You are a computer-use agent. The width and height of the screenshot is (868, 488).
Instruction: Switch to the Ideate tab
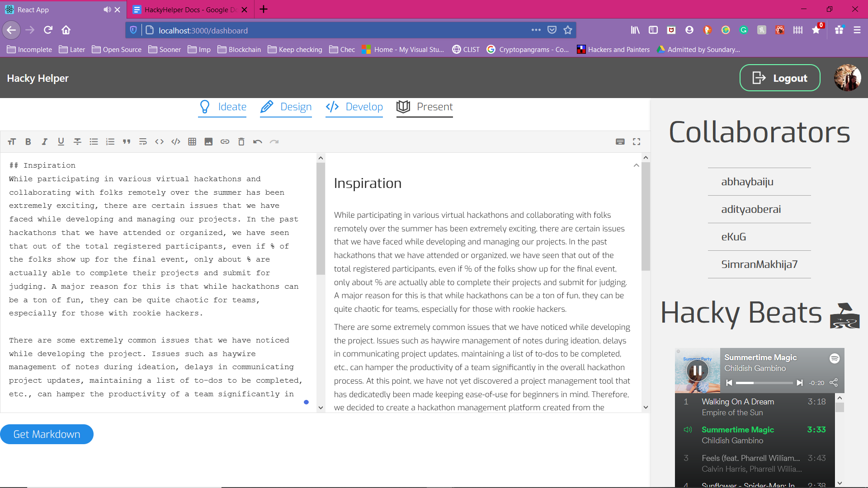coord(223,107)
